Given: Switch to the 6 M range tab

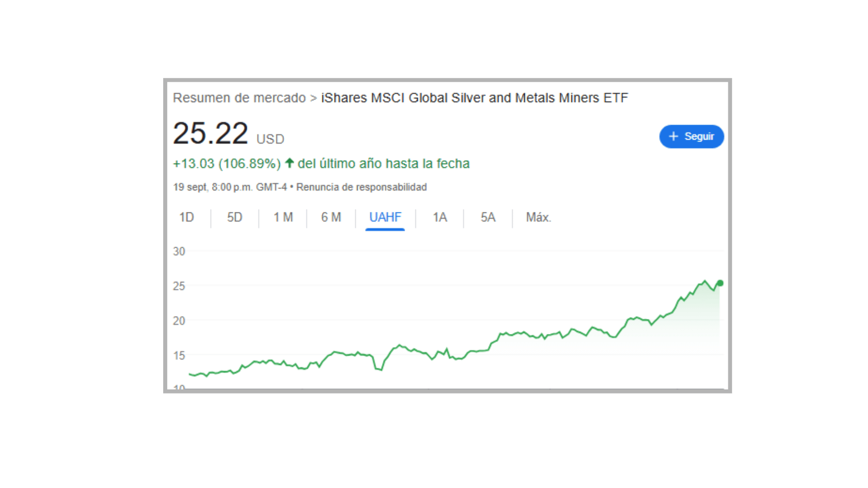Looking at the screenshot, I should [x=331, y=217].
